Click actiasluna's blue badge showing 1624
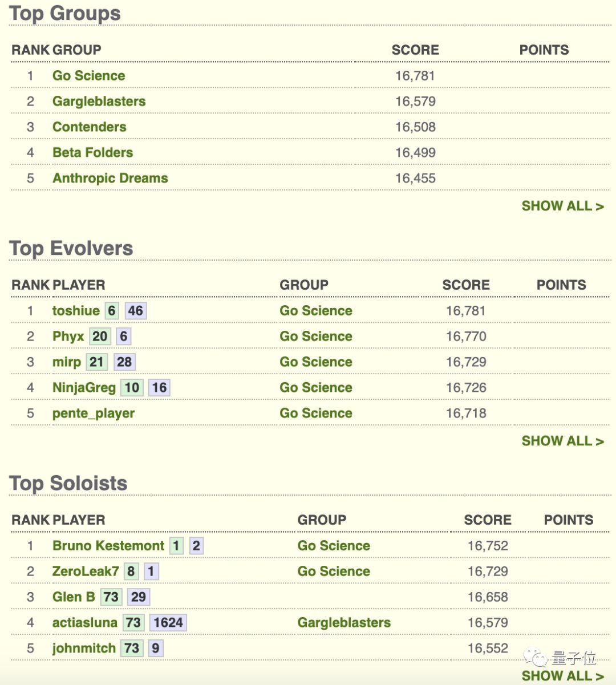Screen dimensions: 616x685 [x=168, y=623]
